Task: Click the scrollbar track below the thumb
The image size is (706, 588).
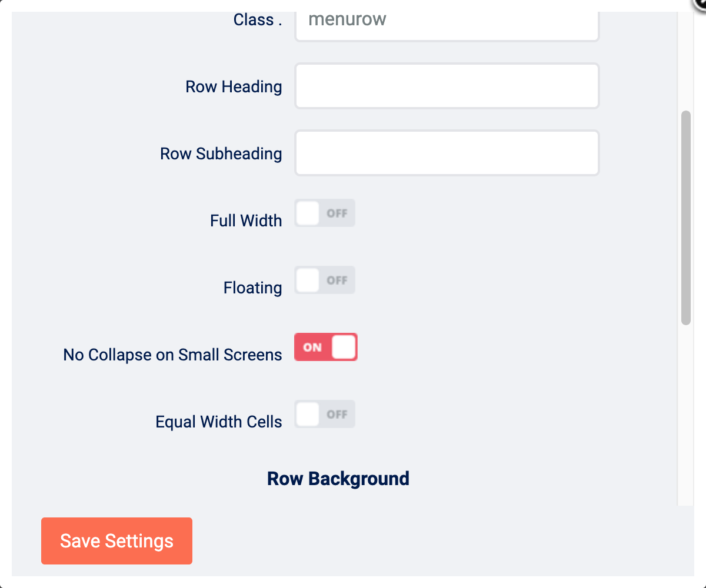Action: 685,412
